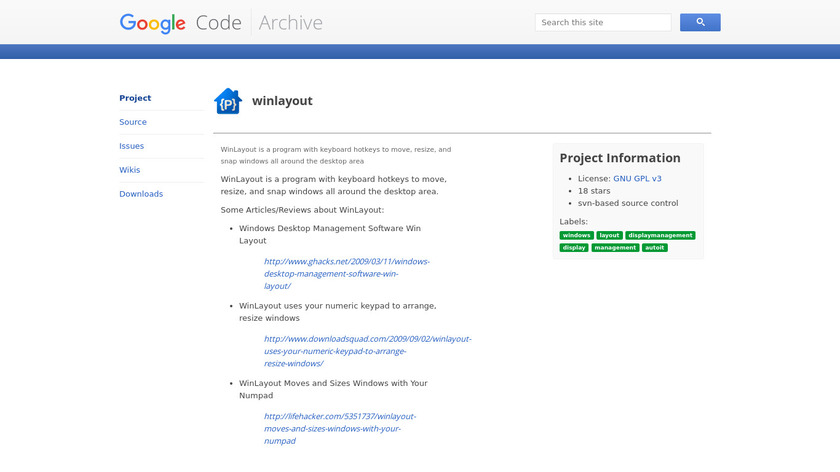Select the windows label tag
The image size is (840, 472).
pos(576,235)
